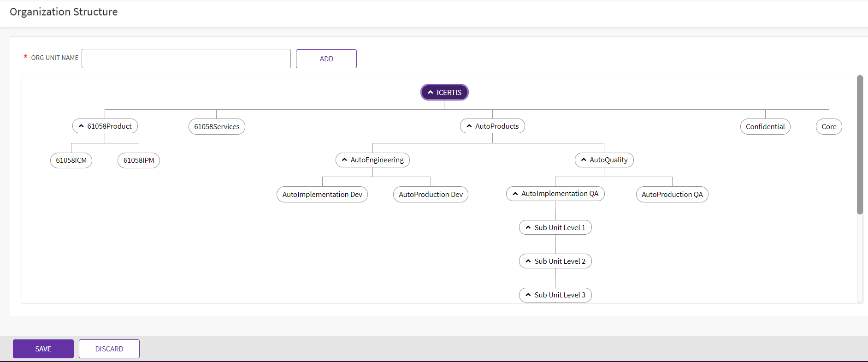Select the AutoProduction QA node
Image resolution: width=868 pixels, height=362 pixels.
(672, 195)
